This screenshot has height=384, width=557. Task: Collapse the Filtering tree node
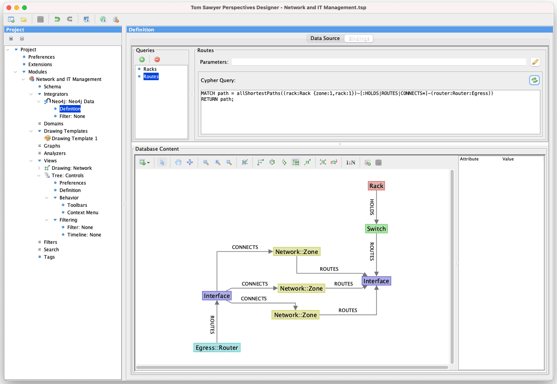pyautogui.click(x=47, y=220)
